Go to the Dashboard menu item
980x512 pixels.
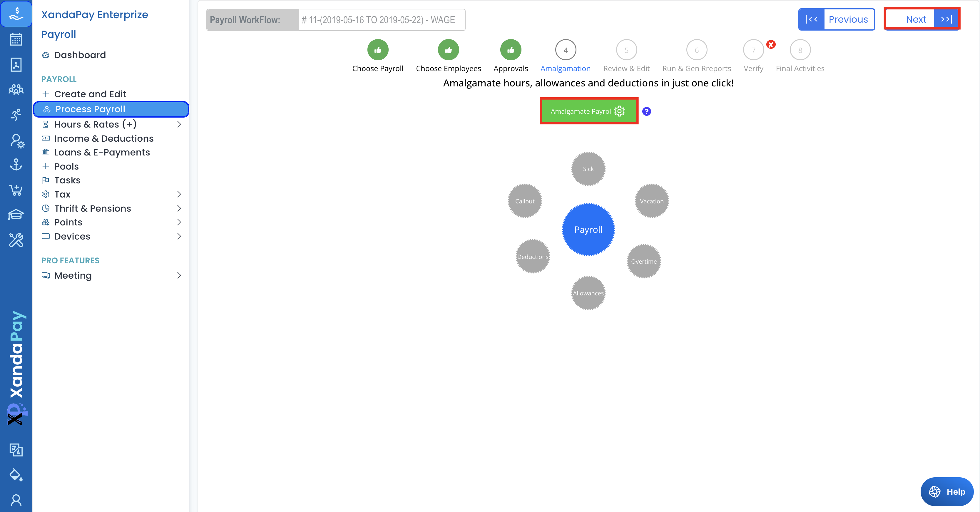(80, 55)
